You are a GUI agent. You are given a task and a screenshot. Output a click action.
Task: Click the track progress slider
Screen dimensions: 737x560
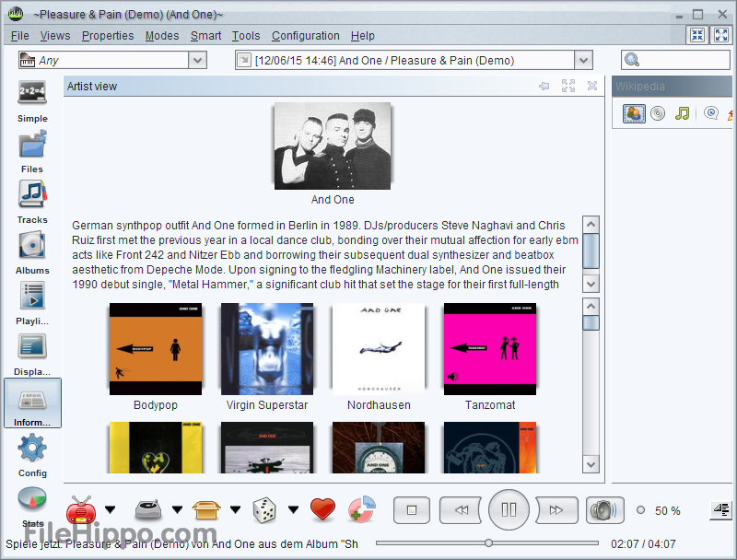(487, 543)
